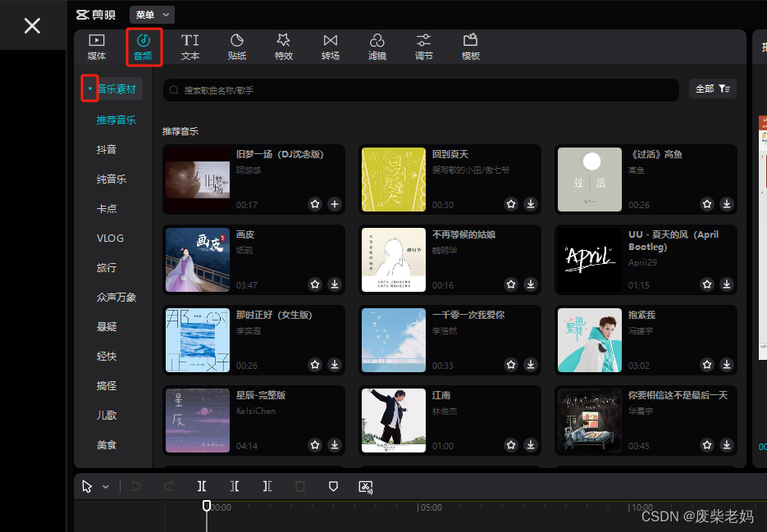The height and width of the screenshot is (532, 767).
Task: Favorite the song 回到夏天
Action: pos(511,204)
